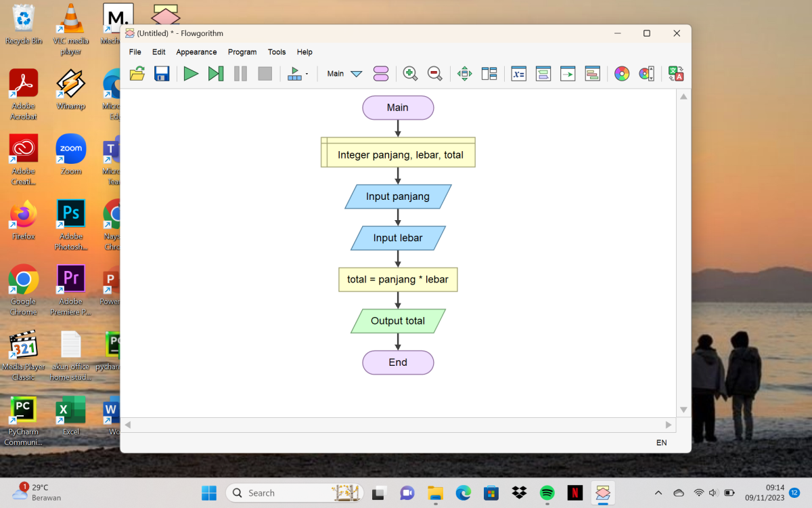Click the Step forward execution icon
The width and height of the screenshot is (812, 508).
click(216, 74)
